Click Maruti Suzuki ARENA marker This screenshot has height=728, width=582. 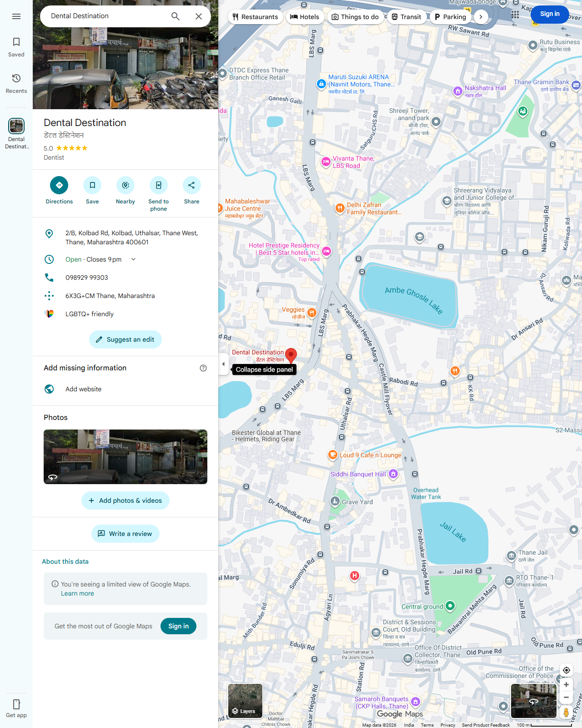[x=321, y=84]
